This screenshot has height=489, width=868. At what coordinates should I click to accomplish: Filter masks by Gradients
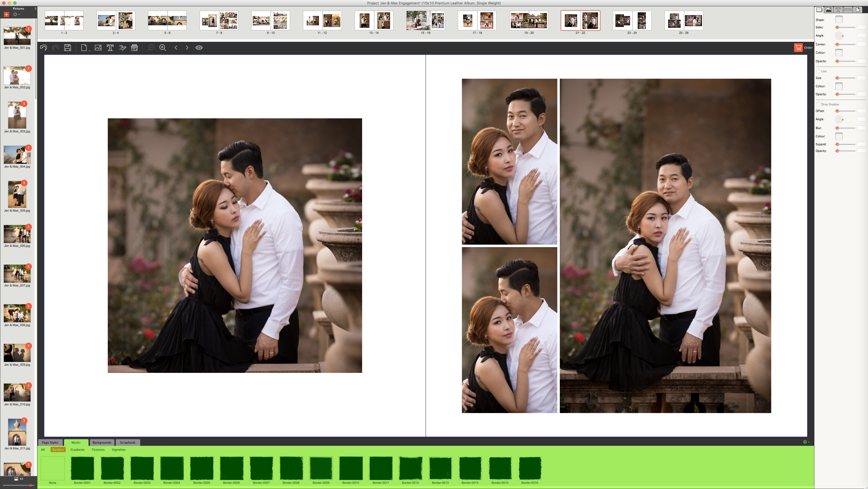click(78, 450)
